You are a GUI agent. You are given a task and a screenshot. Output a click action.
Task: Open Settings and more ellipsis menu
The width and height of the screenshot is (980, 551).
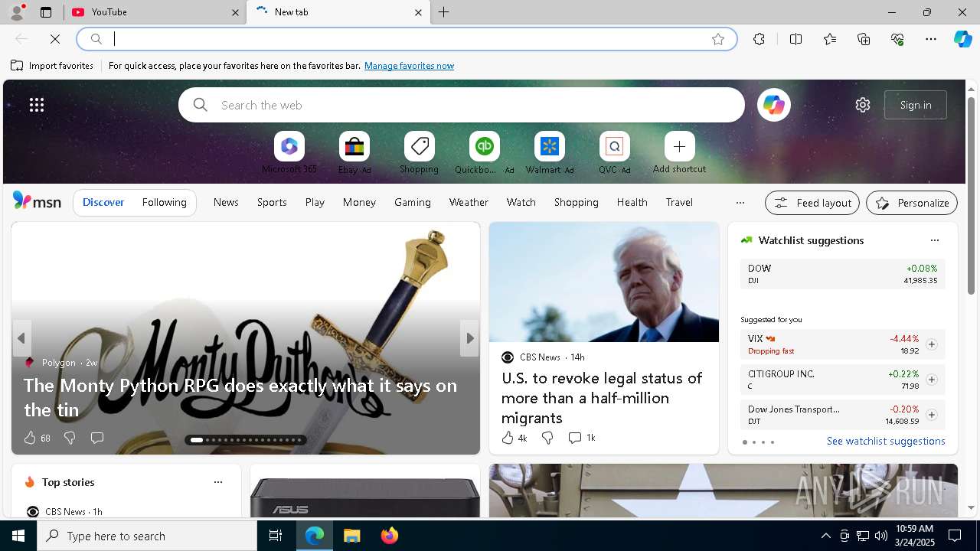pos(931,39)
